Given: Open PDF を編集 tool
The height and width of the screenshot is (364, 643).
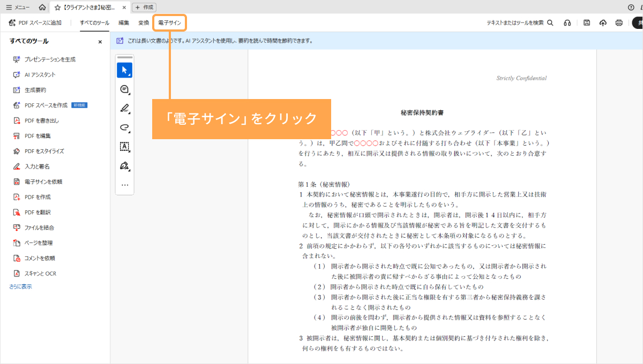Looking at the screenshot, I should pos(32,136).
